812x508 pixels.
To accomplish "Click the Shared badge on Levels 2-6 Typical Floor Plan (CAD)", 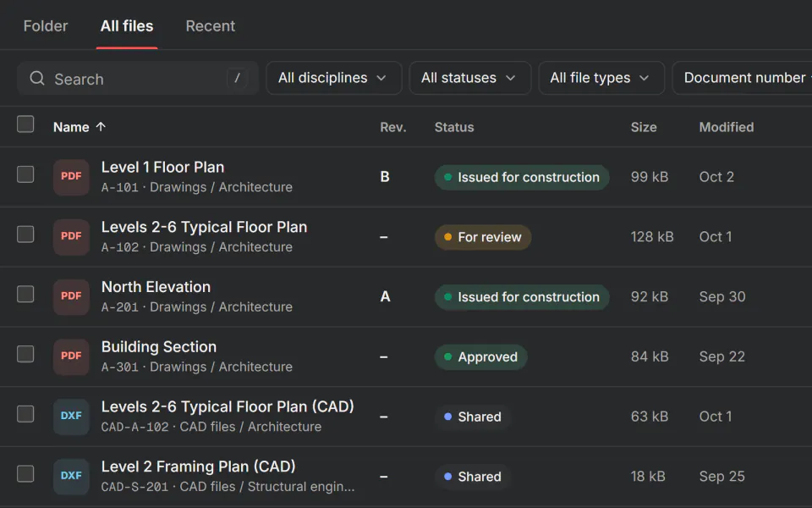I will [473, 417].
